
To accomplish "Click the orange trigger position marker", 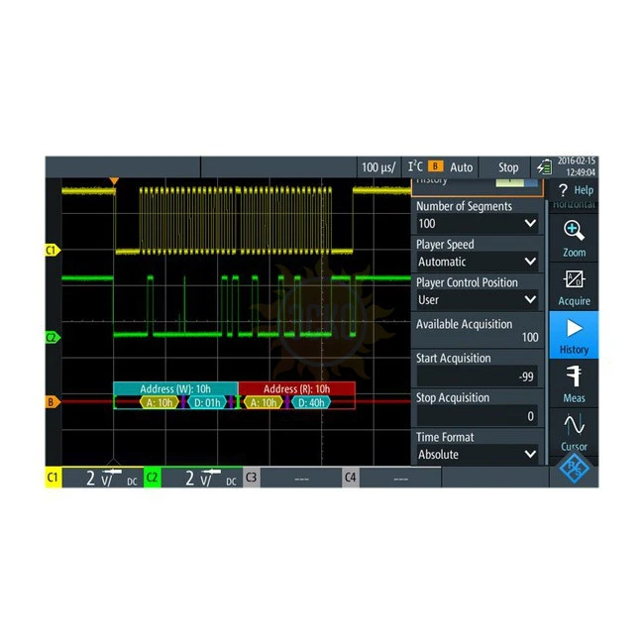I will tap(114, 181).
